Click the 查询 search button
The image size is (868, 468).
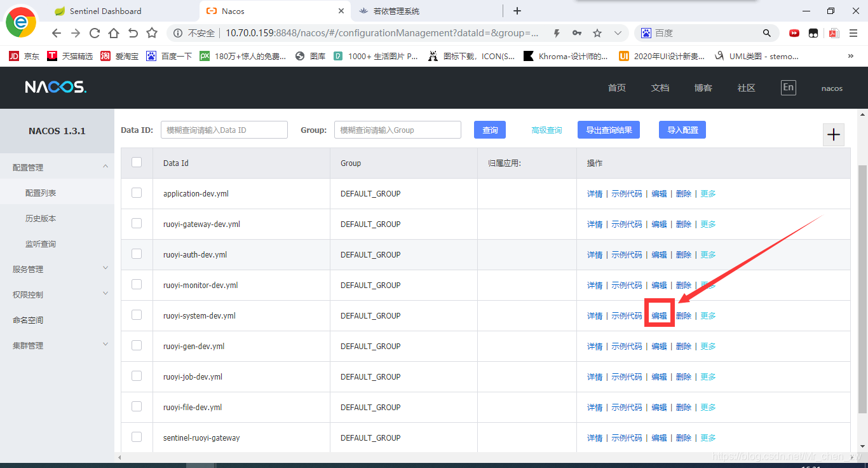pyautogui.click(x=490, y=130)
